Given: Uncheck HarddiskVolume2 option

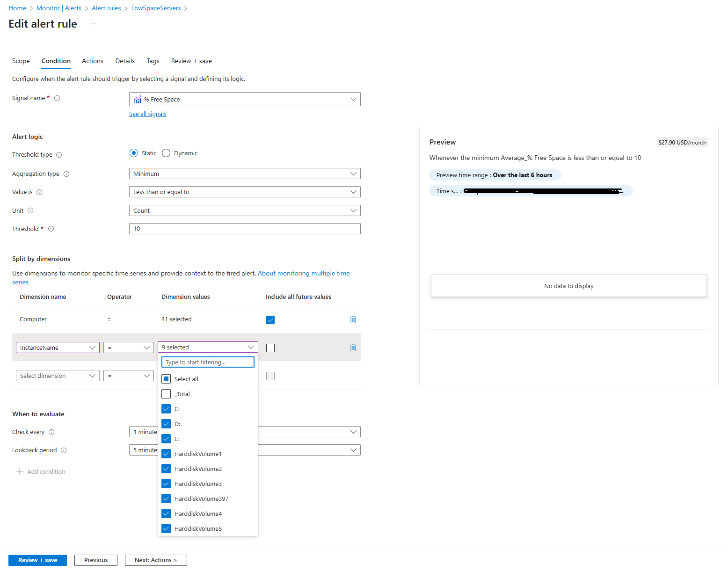Looking at the screenshot, I should 166,469.
